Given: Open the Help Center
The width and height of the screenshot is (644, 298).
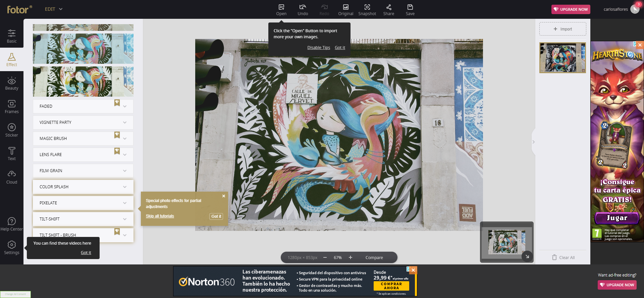Looking at the screenshot, I should click(x=12, y=224).
